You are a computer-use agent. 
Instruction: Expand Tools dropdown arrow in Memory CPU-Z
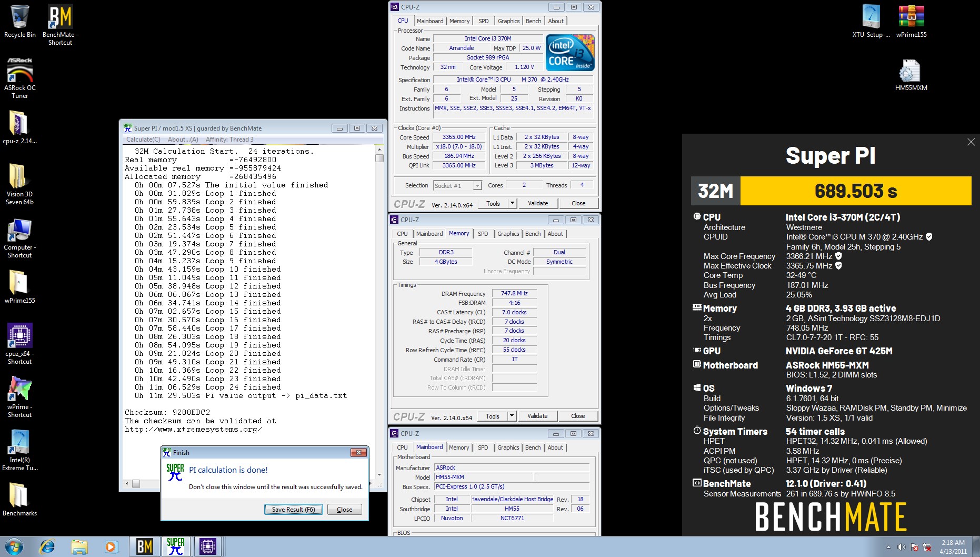coord(512,416)
